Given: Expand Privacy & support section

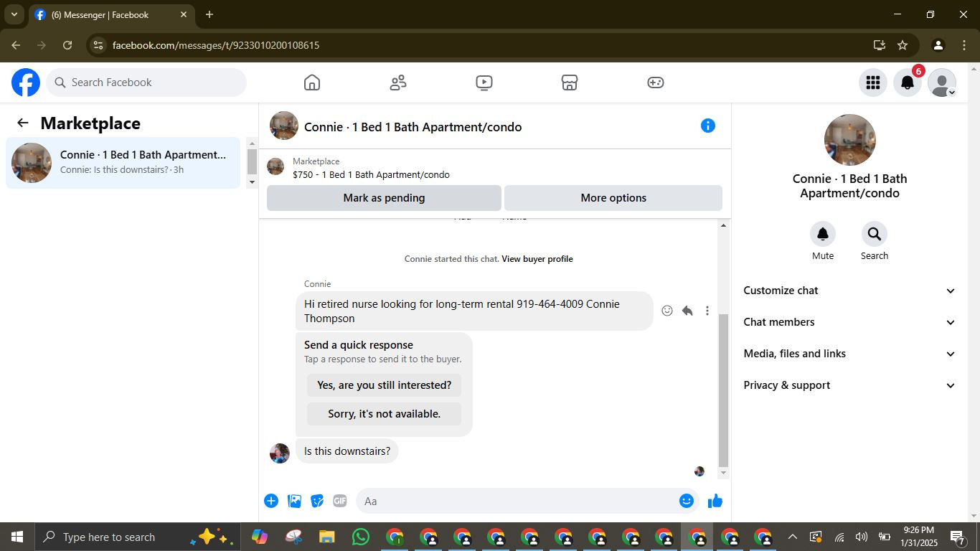Looking at the screenshot, I should [x=849, y=385].
